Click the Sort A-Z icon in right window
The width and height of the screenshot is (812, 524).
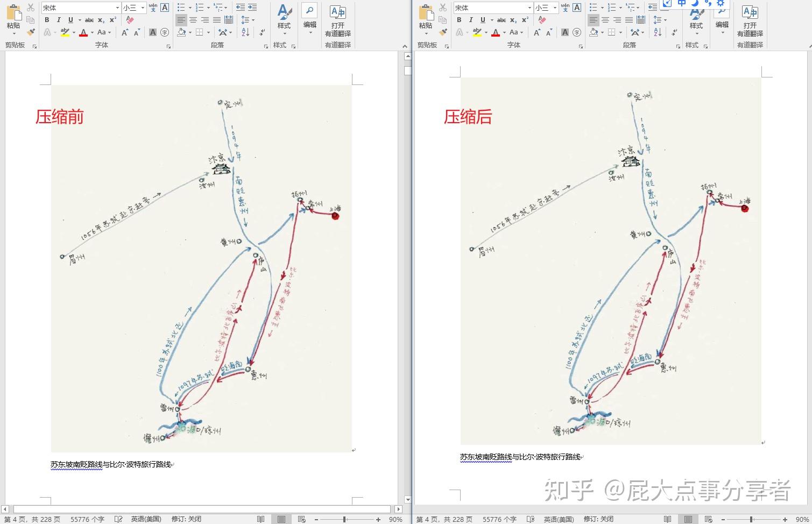pos(658,32)
